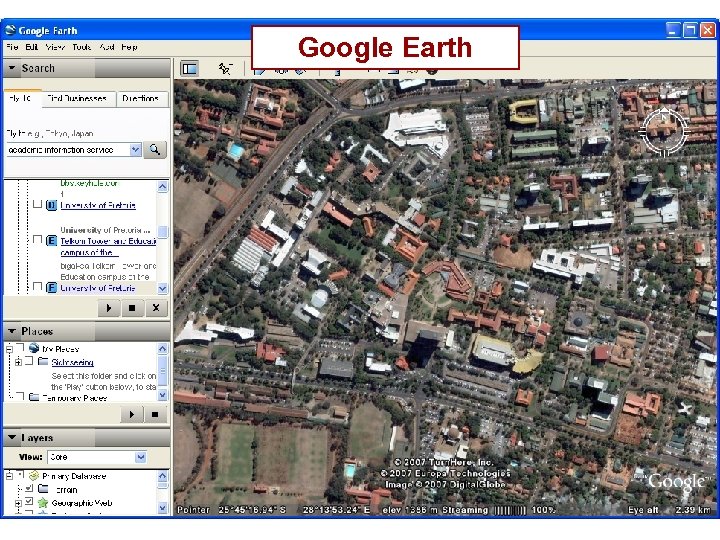Collapse the My Places tree node
Viewport: 720px width, 540px height.
click(x=9, y=349)
